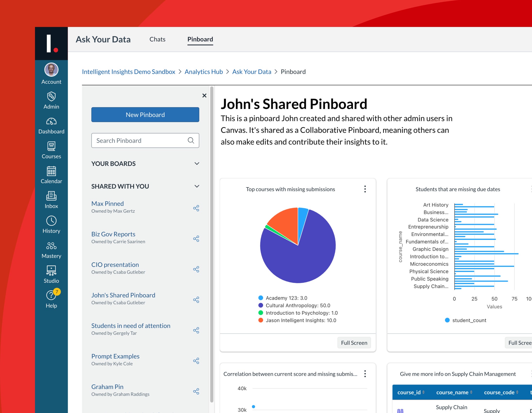Viewport: 532px width, 413px height.
Task: Open the Dashboard gauge icon
Action: point(51,121)
